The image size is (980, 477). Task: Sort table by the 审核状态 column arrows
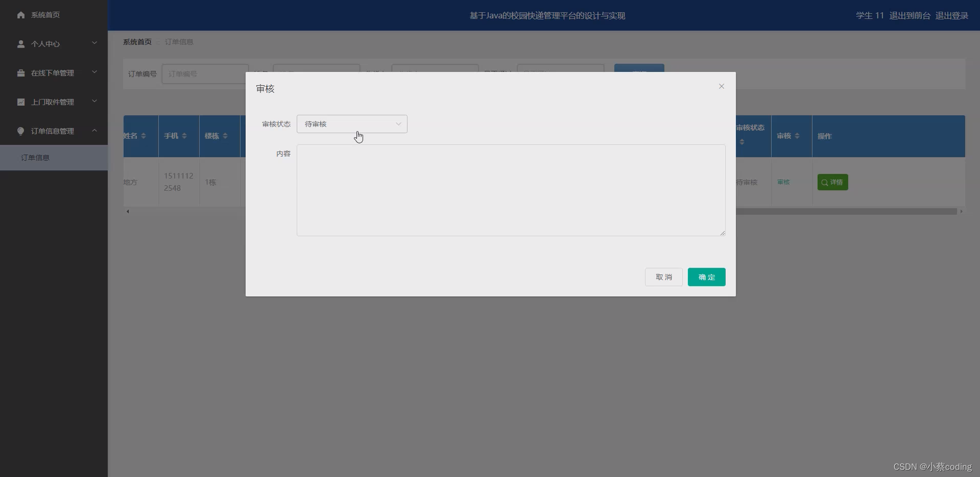(742, 142)
